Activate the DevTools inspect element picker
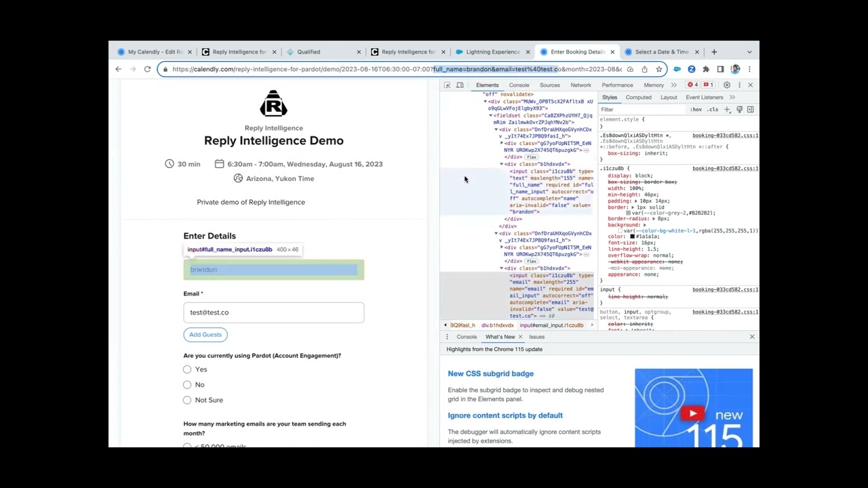The image size is (868, 488). coord(447,85)
